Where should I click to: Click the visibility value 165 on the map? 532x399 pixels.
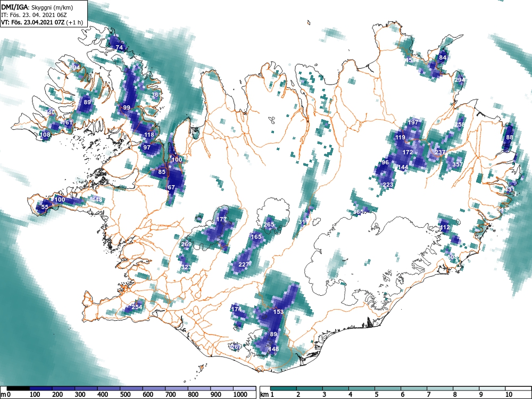coord(256,237)
